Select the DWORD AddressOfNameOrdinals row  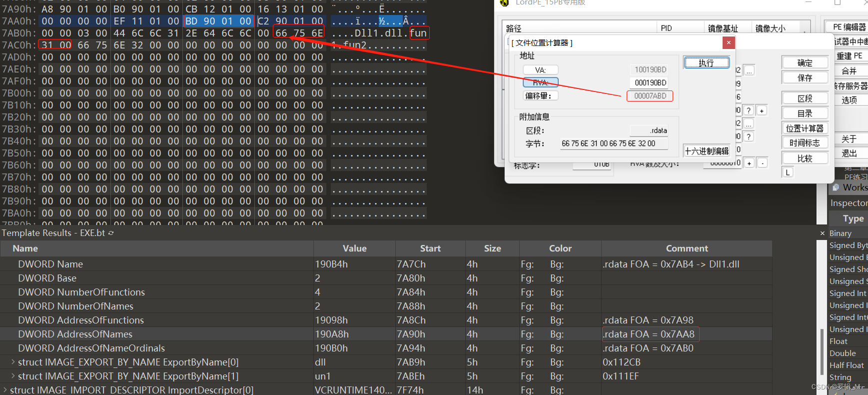point(386,348)
